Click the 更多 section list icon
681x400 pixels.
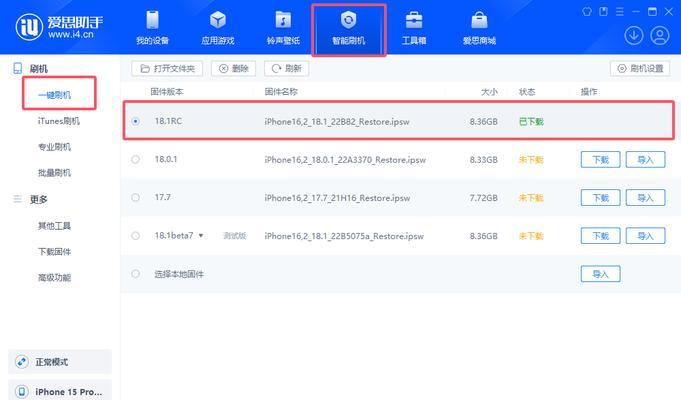point(17,199)
